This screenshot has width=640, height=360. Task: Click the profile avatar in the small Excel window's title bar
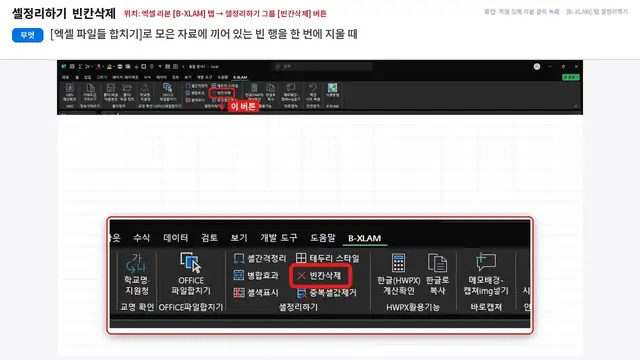tap(537, 67)
